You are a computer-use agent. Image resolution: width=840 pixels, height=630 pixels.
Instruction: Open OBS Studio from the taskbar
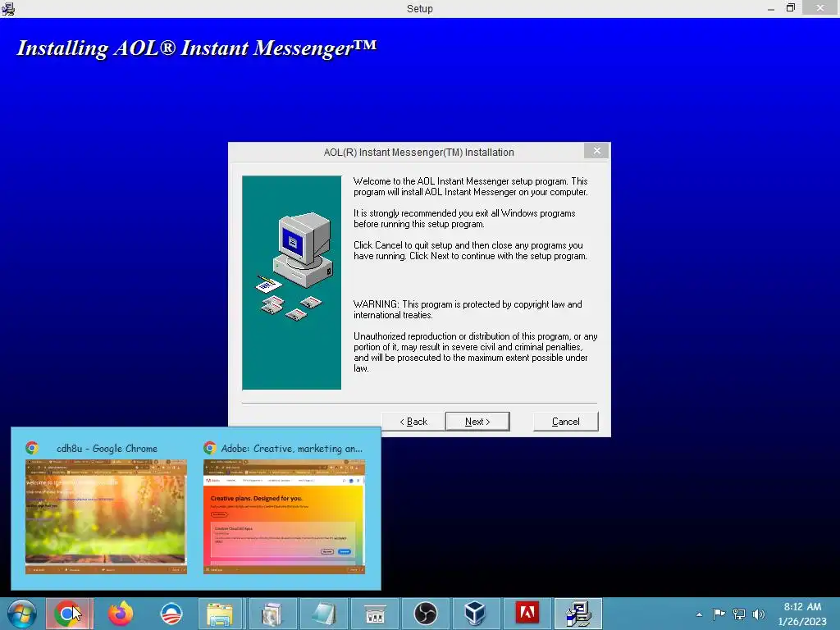click(426, 614)
